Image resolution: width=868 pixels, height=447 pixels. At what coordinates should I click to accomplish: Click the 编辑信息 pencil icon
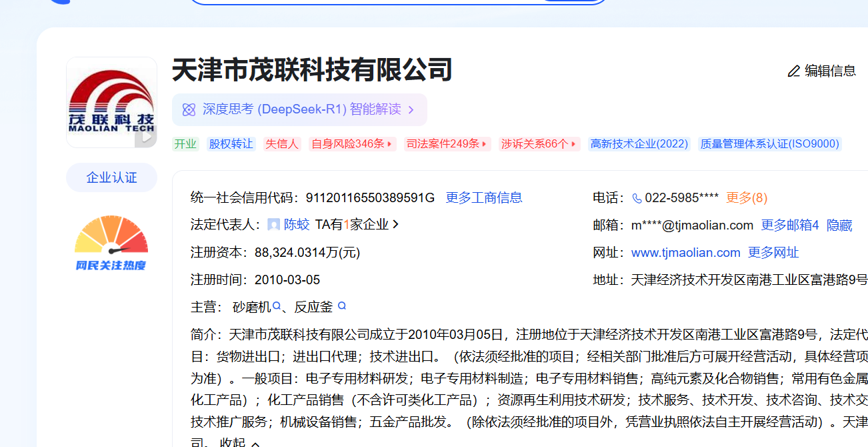[793, 71]
